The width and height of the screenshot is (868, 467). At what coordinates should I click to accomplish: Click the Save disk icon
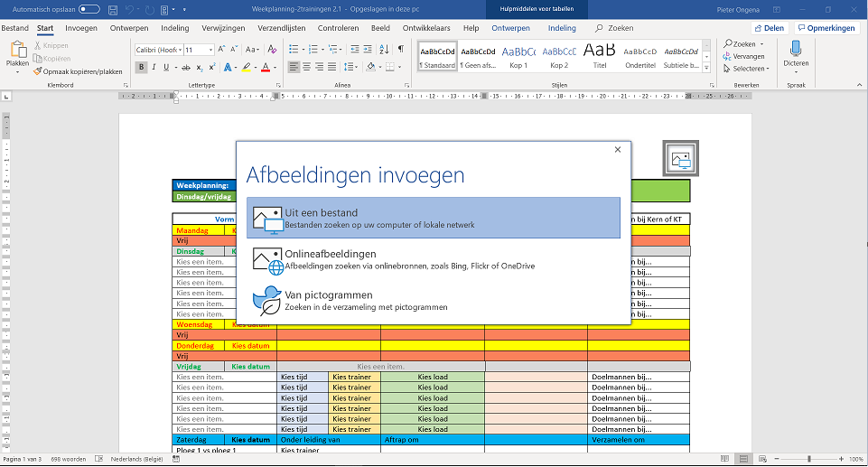tap(112, 9)
